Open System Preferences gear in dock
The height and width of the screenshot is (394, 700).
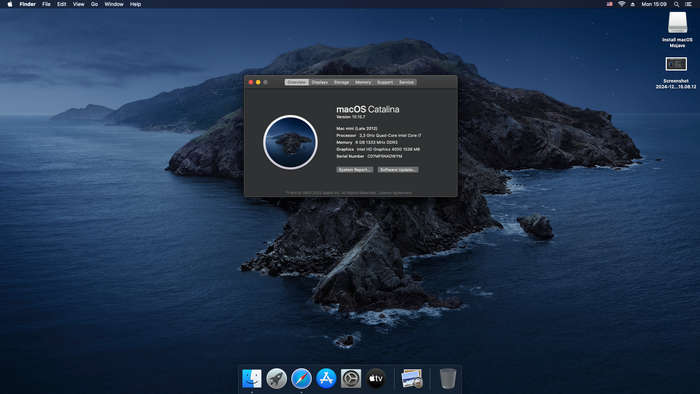[x=351, y=378]
